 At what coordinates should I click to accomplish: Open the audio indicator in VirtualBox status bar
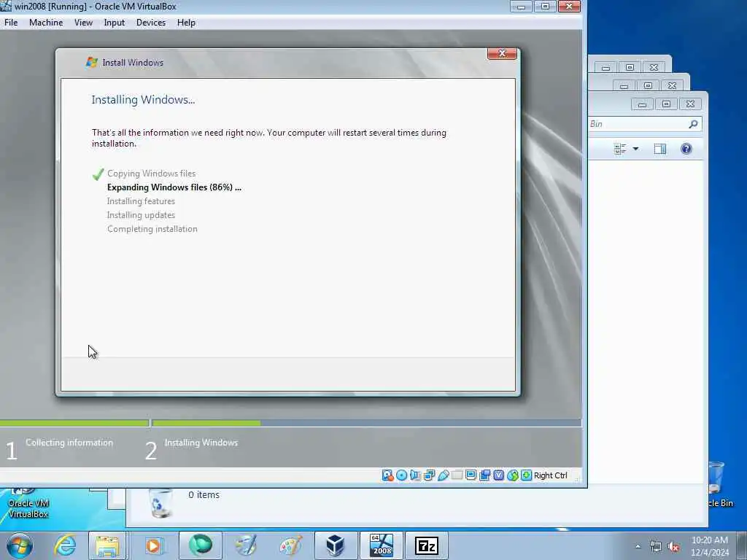(415, 475)
